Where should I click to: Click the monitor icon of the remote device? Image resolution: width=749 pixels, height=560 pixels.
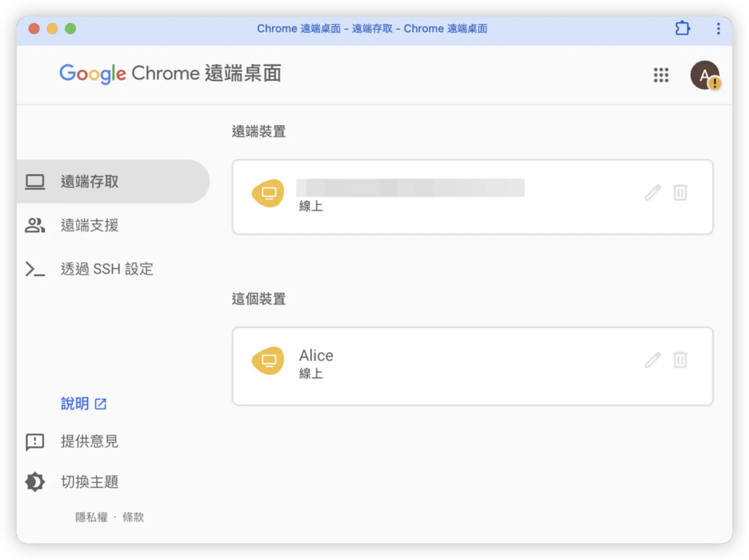point(268,193)
